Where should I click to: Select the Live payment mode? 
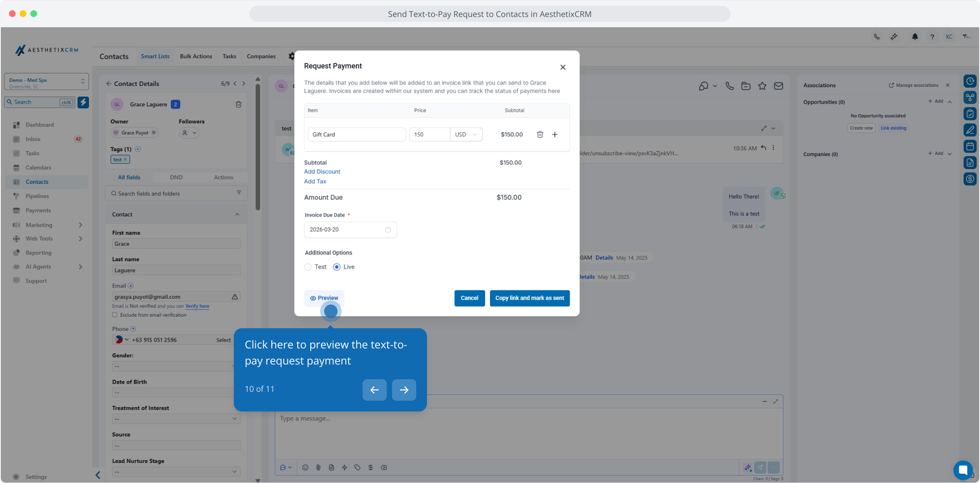[x=337, y=267]
